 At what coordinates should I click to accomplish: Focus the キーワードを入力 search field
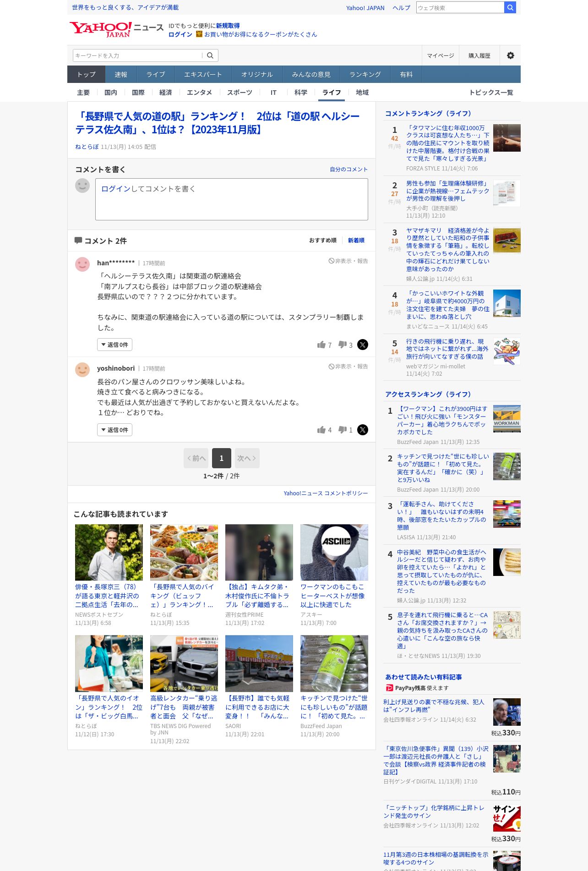coord(137,55)
